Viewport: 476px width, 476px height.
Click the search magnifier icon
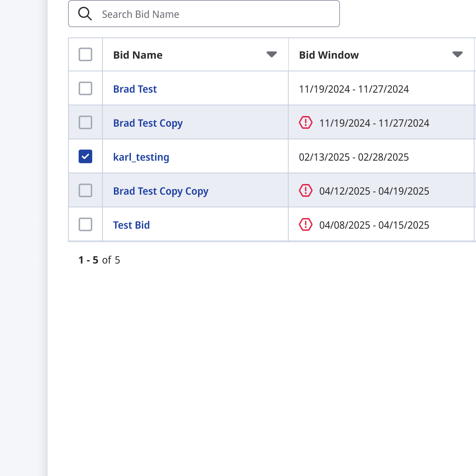pos(85,14)
